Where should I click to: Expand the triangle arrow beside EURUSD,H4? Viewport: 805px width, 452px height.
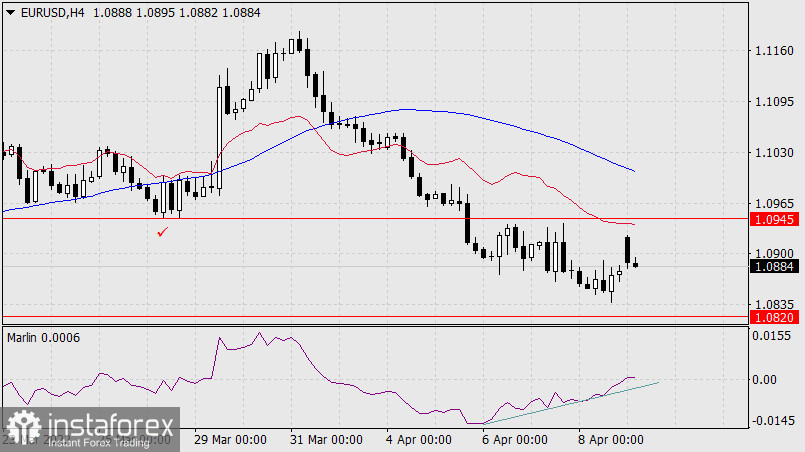point(10,11)
